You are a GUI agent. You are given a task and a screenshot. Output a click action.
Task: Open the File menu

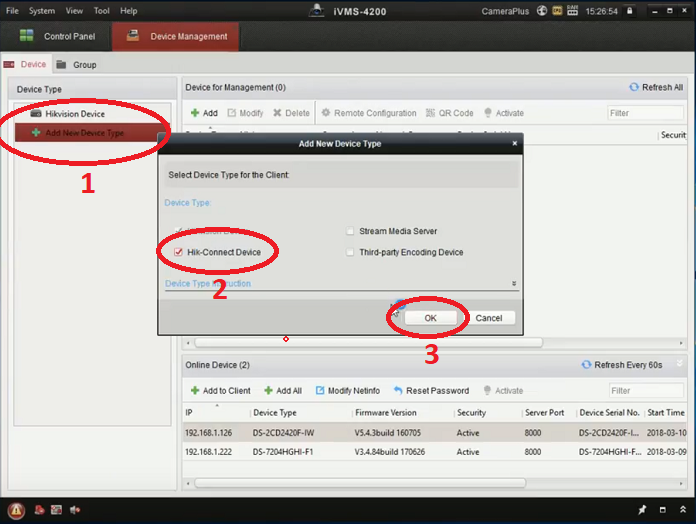[12, 11]
